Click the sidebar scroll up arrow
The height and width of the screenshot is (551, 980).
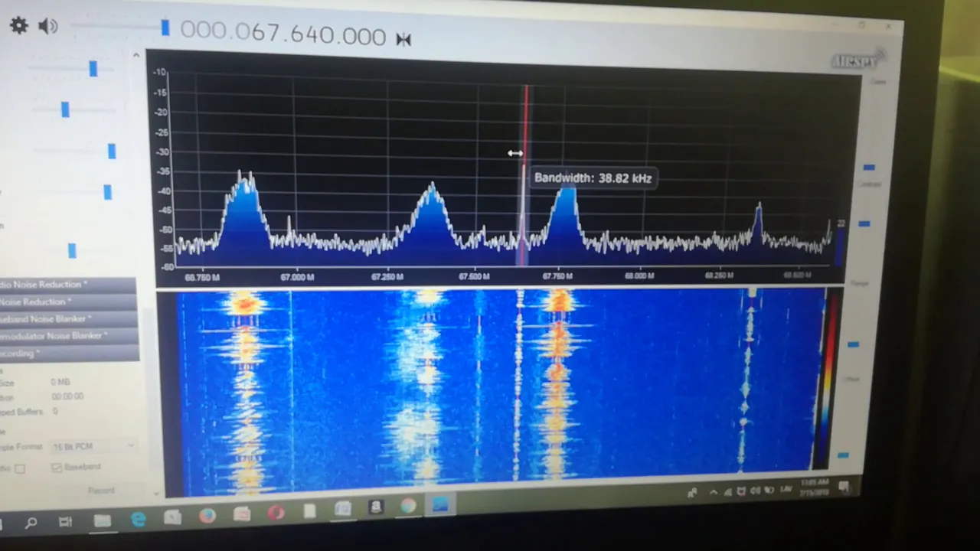coord(136,55)
